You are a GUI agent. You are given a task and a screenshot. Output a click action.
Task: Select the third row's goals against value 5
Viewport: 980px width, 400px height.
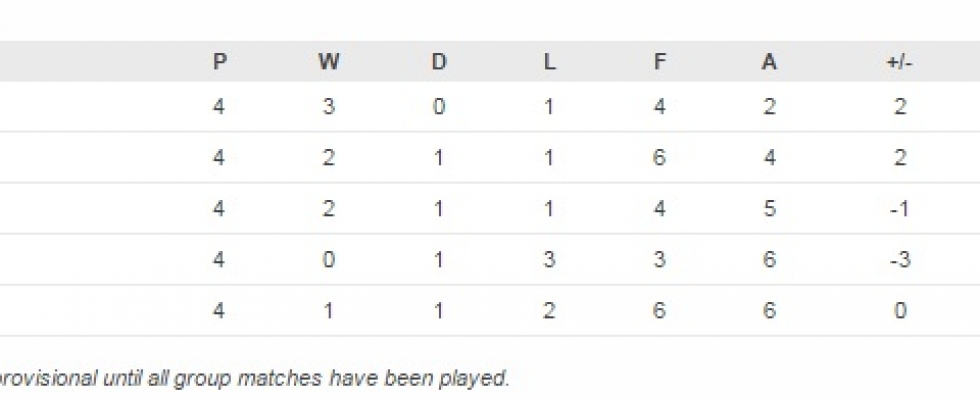769,209
